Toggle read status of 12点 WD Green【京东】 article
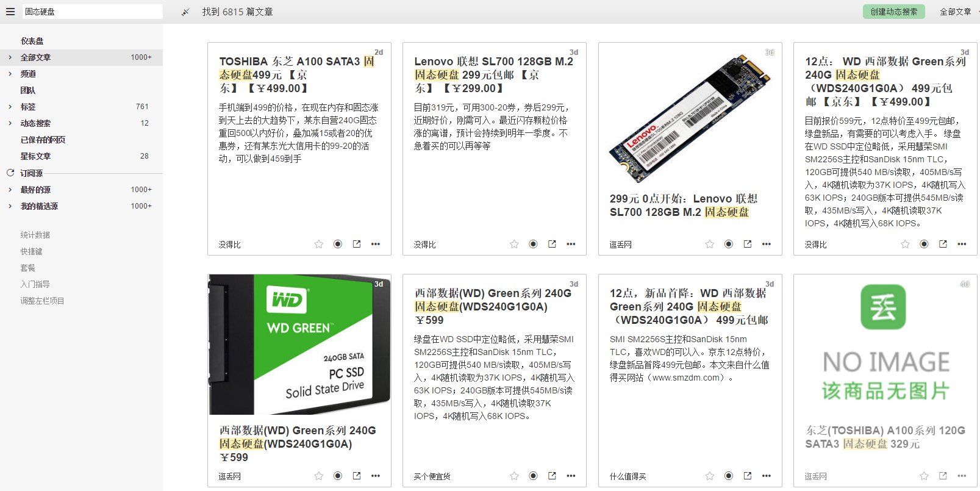 point(924,244)
